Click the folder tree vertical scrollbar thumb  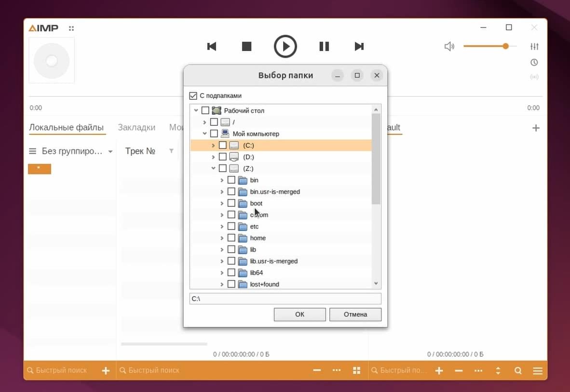click(376, 159)
